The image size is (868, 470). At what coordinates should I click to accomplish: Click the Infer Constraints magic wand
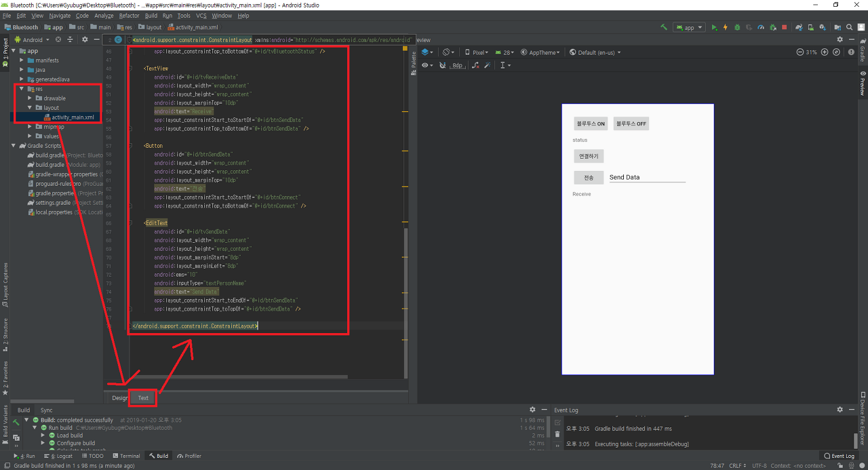click(x=488, y=65)
